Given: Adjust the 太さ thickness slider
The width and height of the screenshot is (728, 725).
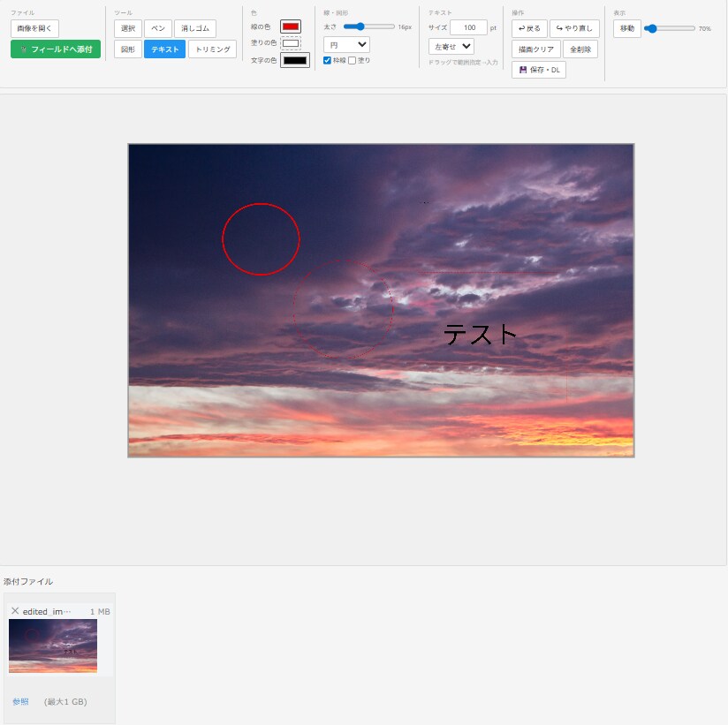Looking at the screenshot, I should tap(369, 26).
